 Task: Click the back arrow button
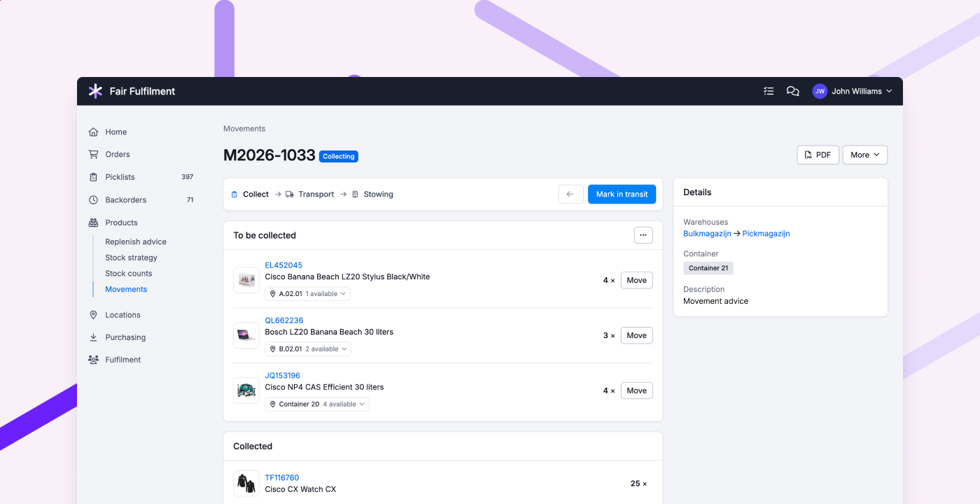pos(571,194)
